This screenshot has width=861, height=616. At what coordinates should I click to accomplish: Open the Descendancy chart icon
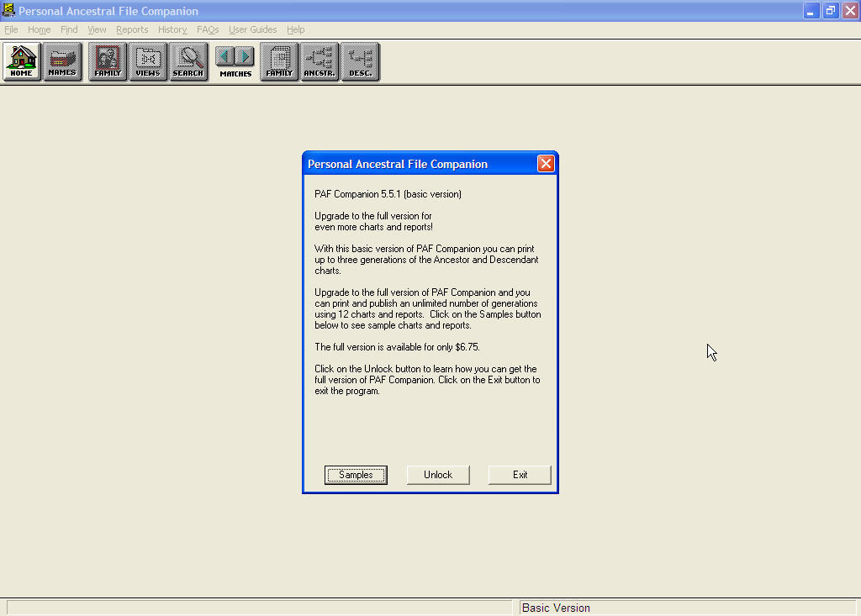[360, 61]
